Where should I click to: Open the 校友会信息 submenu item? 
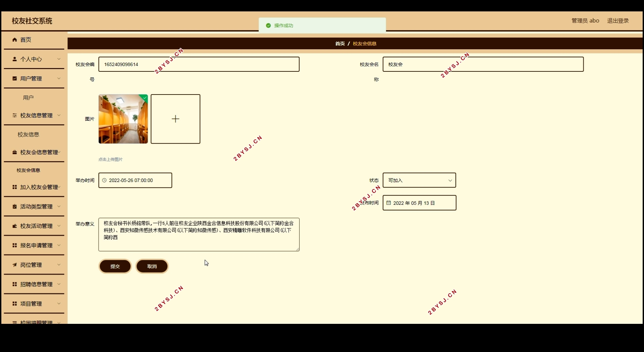pyautogui.click(x=29, y=170)
